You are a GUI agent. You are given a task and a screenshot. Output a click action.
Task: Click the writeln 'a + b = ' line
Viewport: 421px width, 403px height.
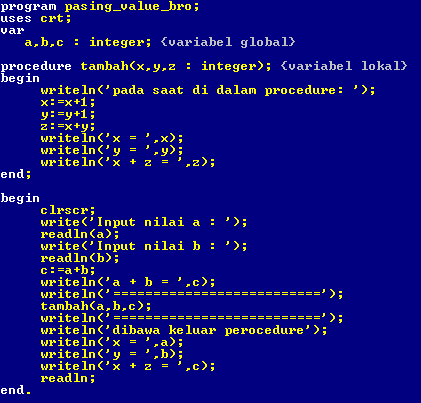pos(128,282)
